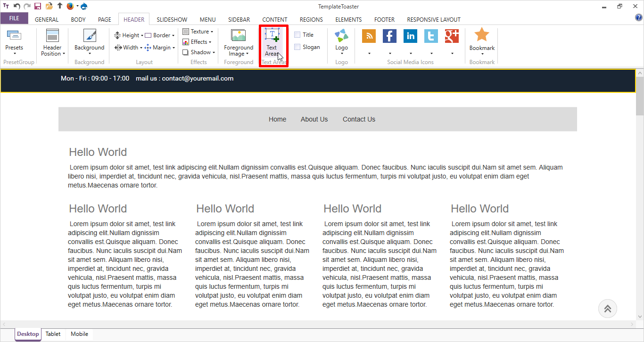The height and width of the screenshot is (342, 644).
Task: Click the Logo icon in ribbon
Action: tap(341, 36)
